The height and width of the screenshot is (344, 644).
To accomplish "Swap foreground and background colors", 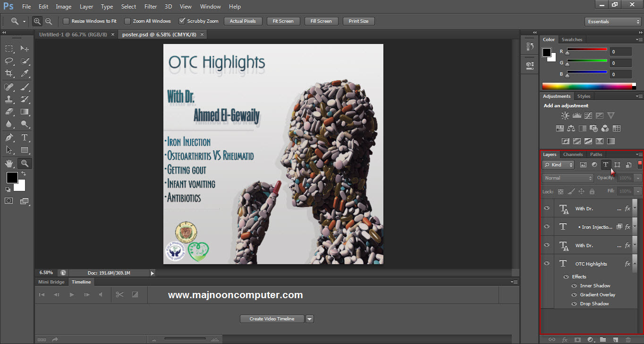I will [x=24, y=174].
